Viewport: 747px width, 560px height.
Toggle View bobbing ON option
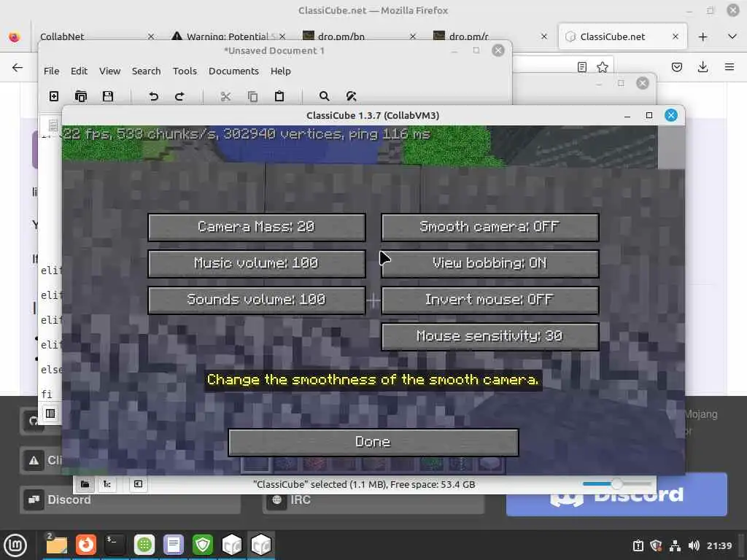coord(489,264)
